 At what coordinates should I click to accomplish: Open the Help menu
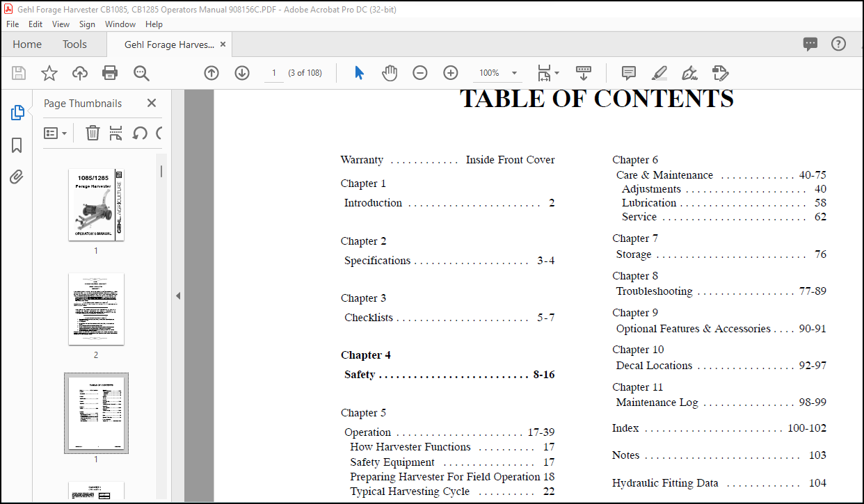pyautogui.click(x=154, y=24)
